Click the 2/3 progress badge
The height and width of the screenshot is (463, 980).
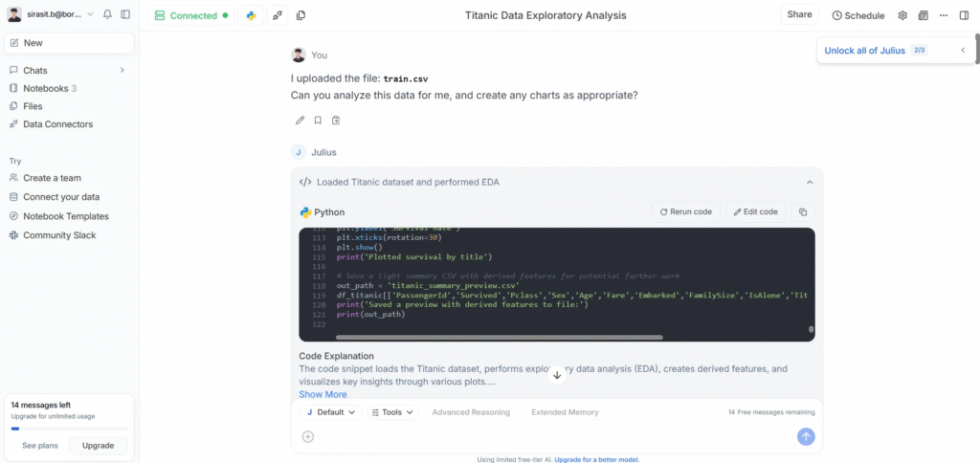pyautogui.click(x=920, y=51)
